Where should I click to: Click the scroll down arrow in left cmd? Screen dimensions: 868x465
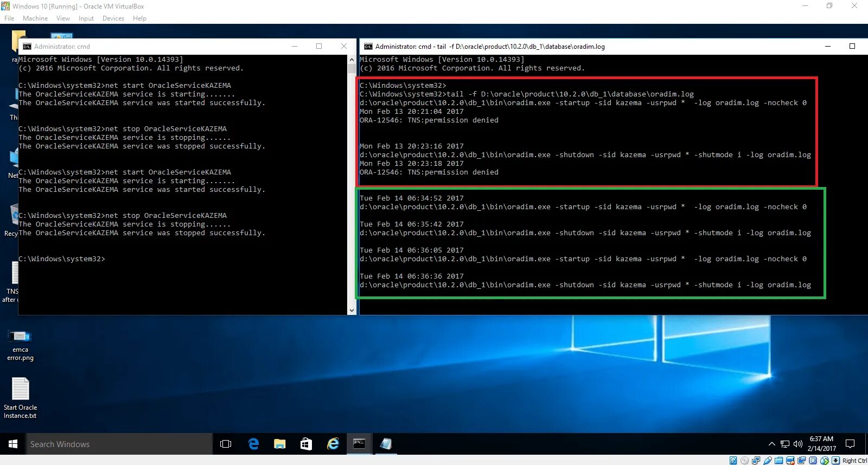(352, 311)
